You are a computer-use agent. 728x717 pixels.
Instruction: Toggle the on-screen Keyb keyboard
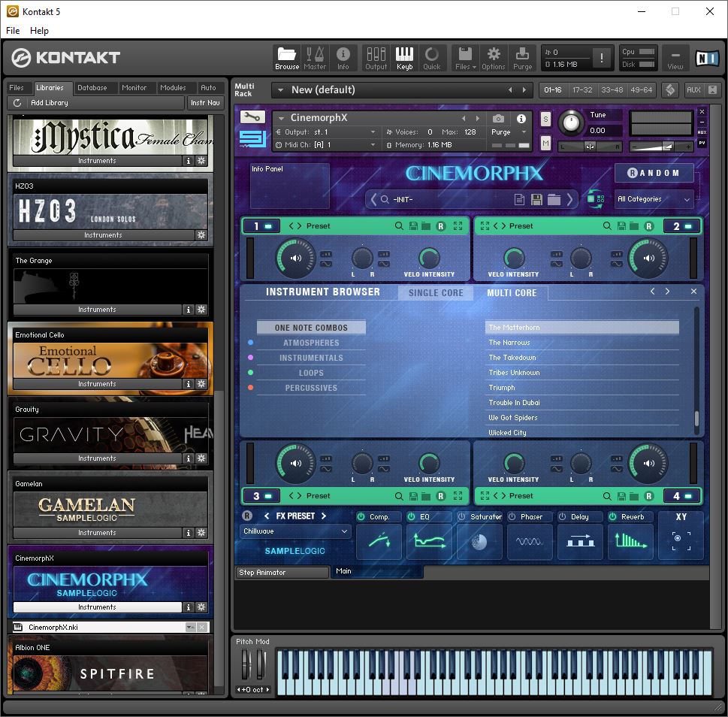coord(404,58)
